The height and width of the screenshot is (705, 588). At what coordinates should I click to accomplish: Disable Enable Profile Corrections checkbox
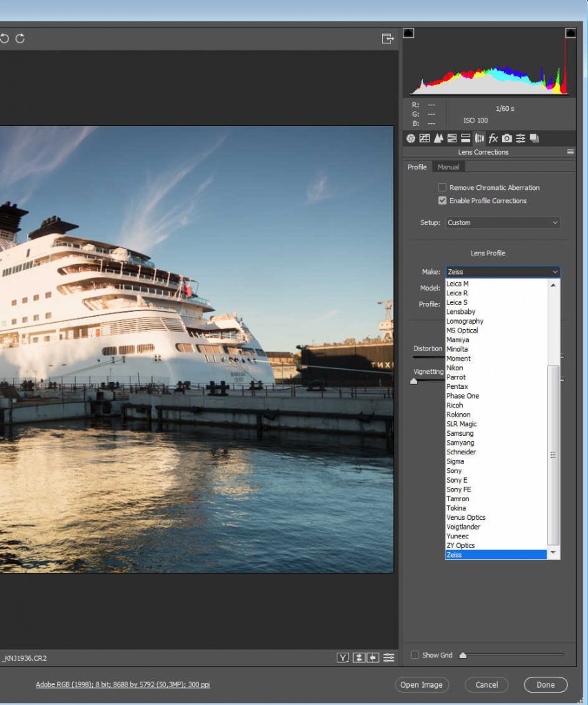click(x=442, y=201)
